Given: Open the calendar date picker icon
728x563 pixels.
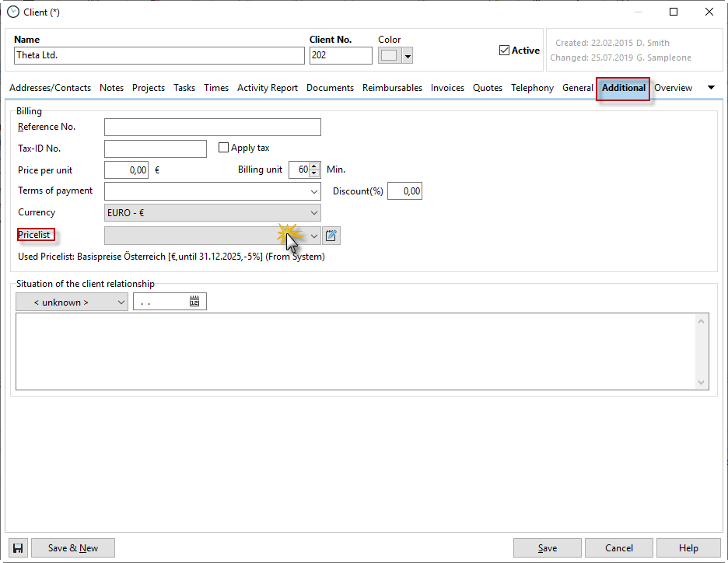Looking at the screenshot, I should point(194,302).
